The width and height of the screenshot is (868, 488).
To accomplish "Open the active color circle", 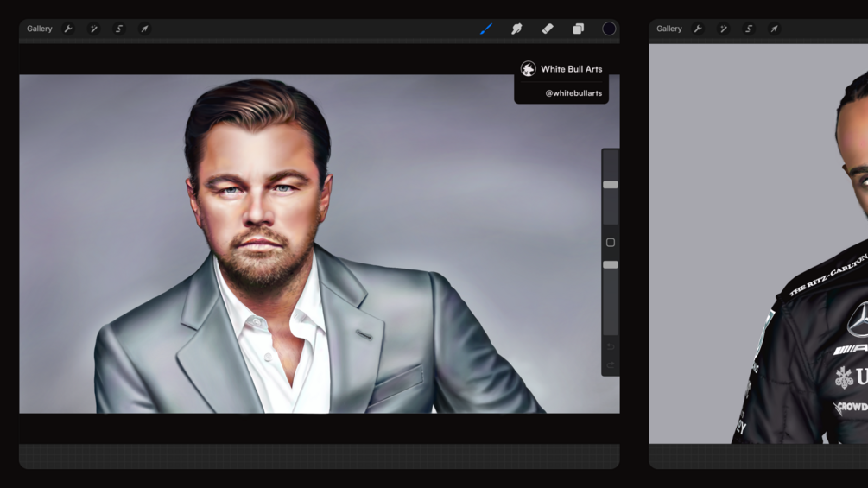I will click(x=609, y=29).
